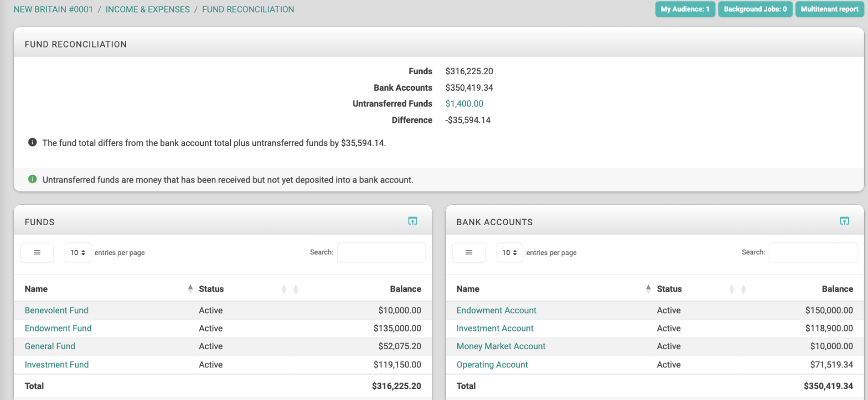Focus the Funds table Search field

coord(381,252)
